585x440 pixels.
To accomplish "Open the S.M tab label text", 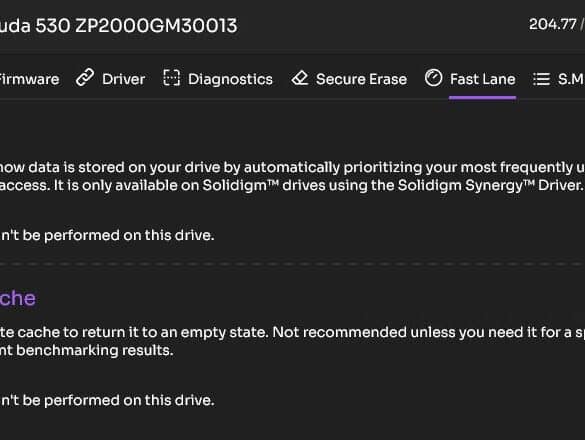I will [571, 79].
